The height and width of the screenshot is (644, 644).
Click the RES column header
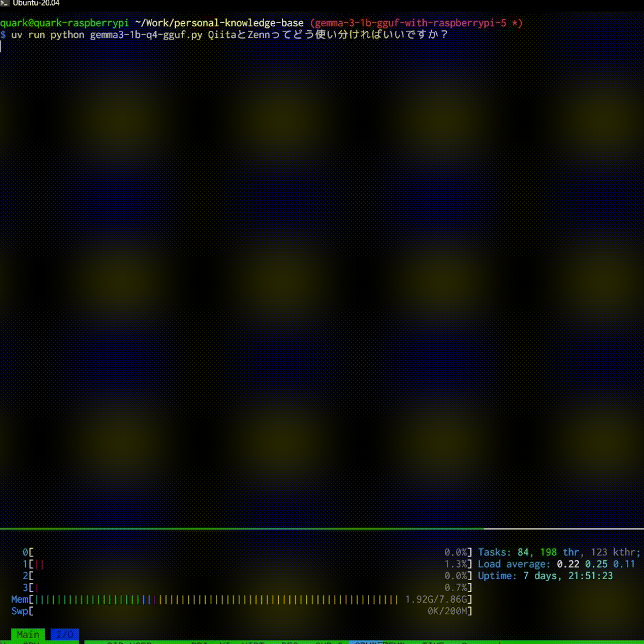pos(289,642)
